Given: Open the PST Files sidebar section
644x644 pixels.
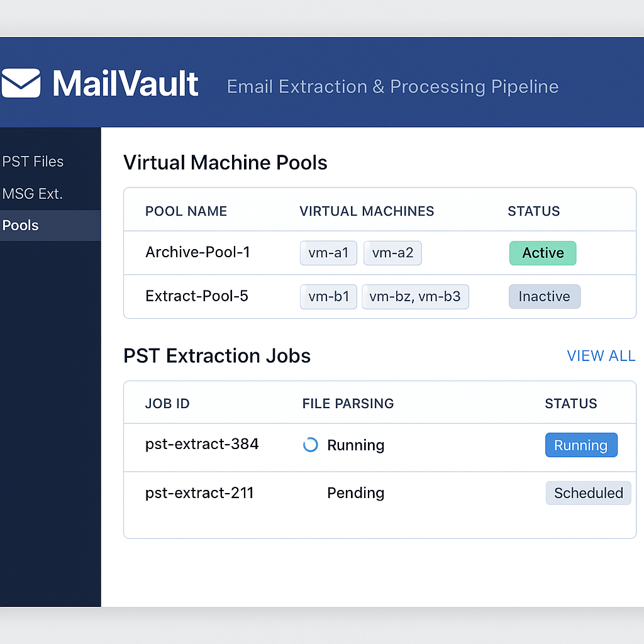Looking at the screenshot, I should point(33,162).
